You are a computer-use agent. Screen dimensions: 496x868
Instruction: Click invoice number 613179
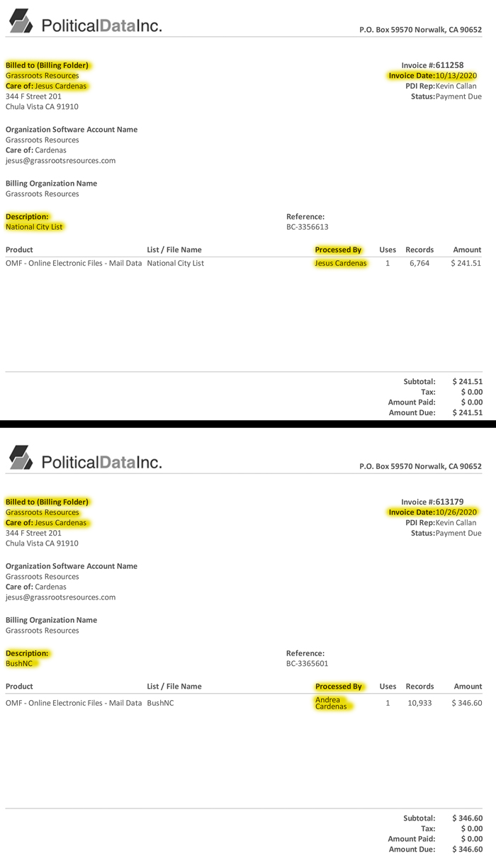click(x=449, y=502)
